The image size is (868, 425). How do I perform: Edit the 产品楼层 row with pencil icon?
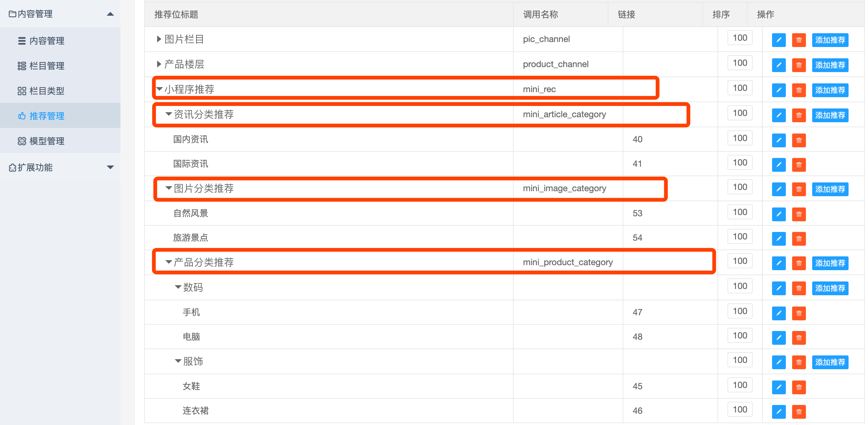(778, 65)
